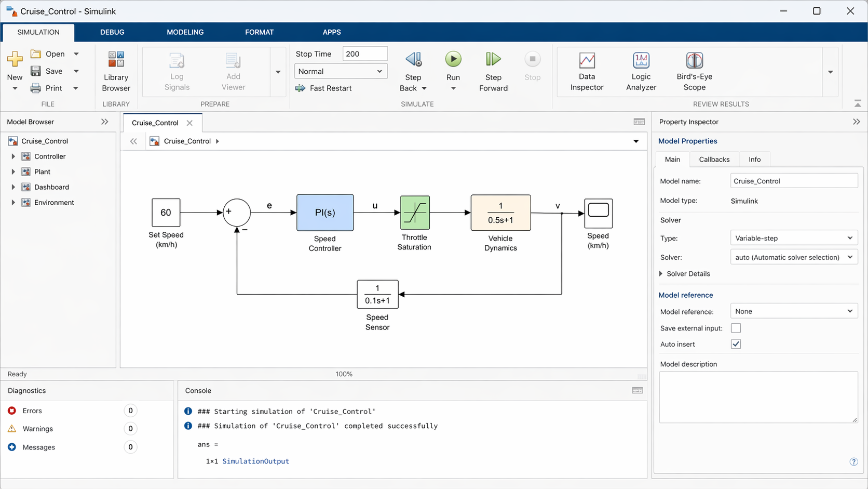Collapse the Property Inspector panel
The height and width of the screenshot is (489, 868).
[x=857, y=122]
